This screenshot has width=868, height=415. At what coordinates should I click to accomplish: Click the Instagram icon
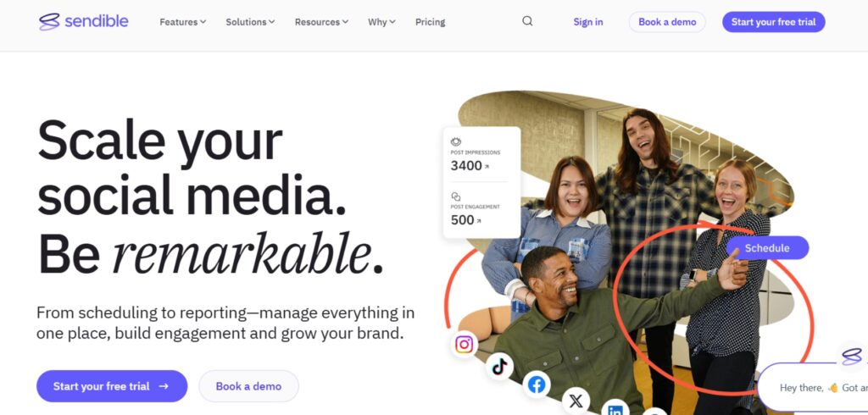click(464, 344)
